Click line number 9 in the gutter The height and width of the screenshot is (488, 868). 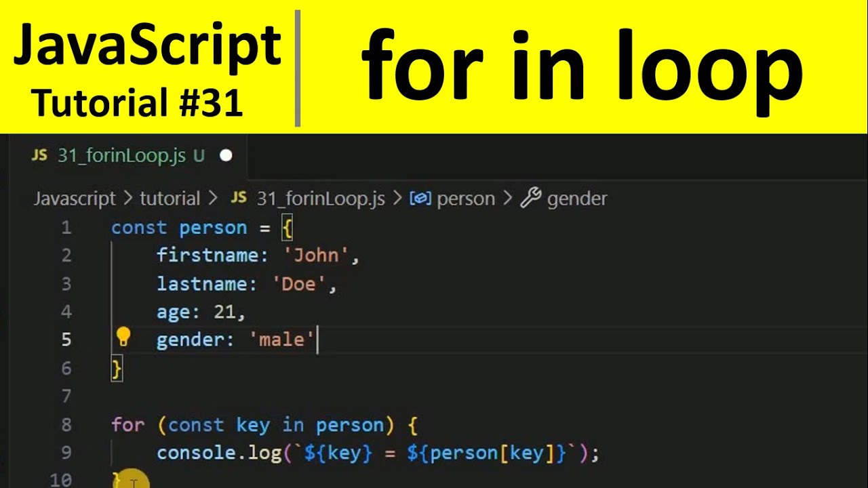click(66, 453)
